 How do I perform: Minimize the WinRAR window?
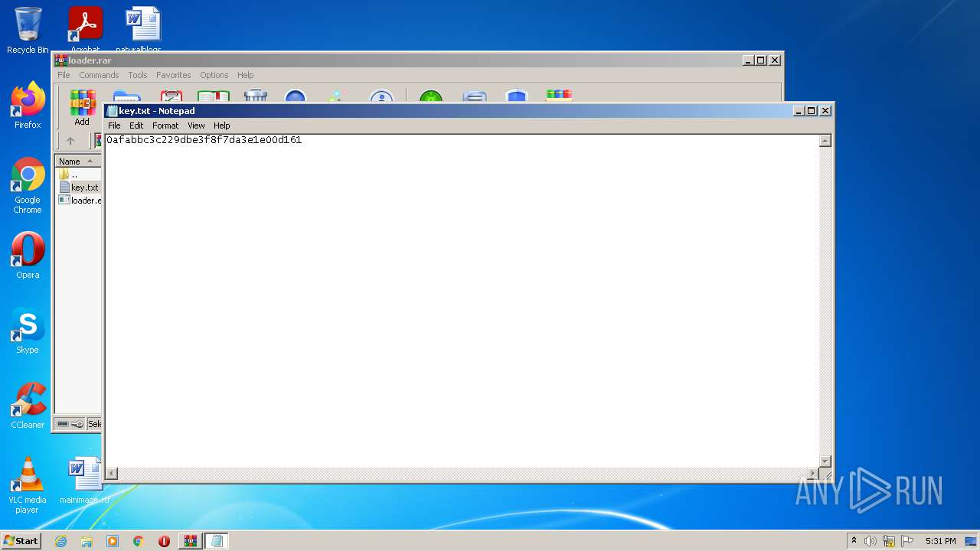click(749, 60)
